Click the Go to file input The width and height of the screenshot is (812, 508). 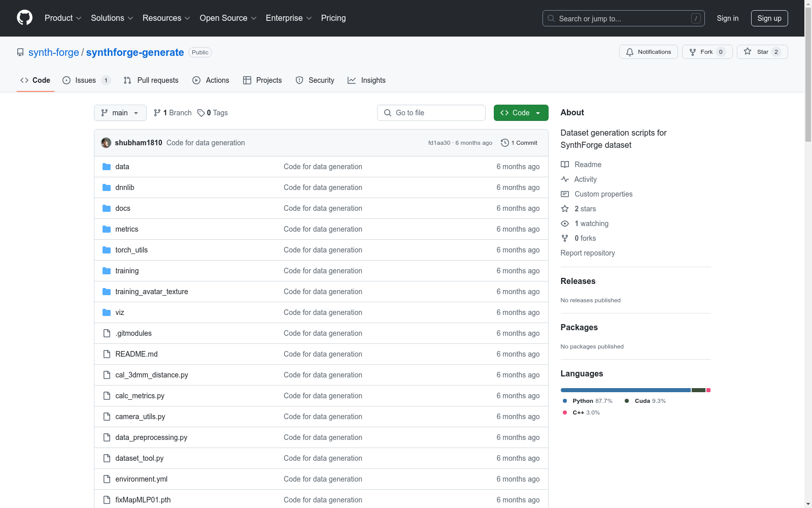(431, 113)
